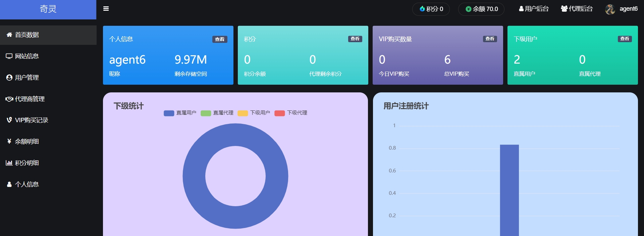Go to 代理后台 link
The height and width of the screenshot is (236, 644).
[x=577, y=9]
